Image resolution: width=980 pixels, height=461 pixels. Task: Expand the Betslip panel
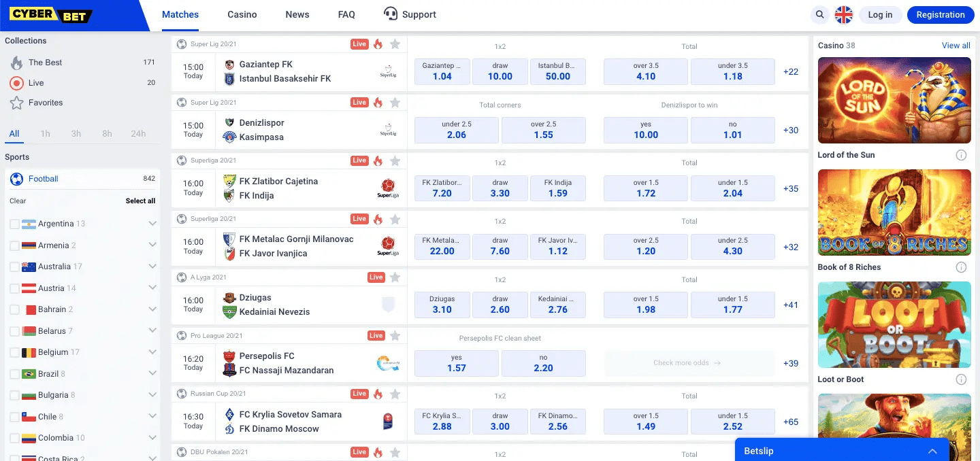[932, 451]
